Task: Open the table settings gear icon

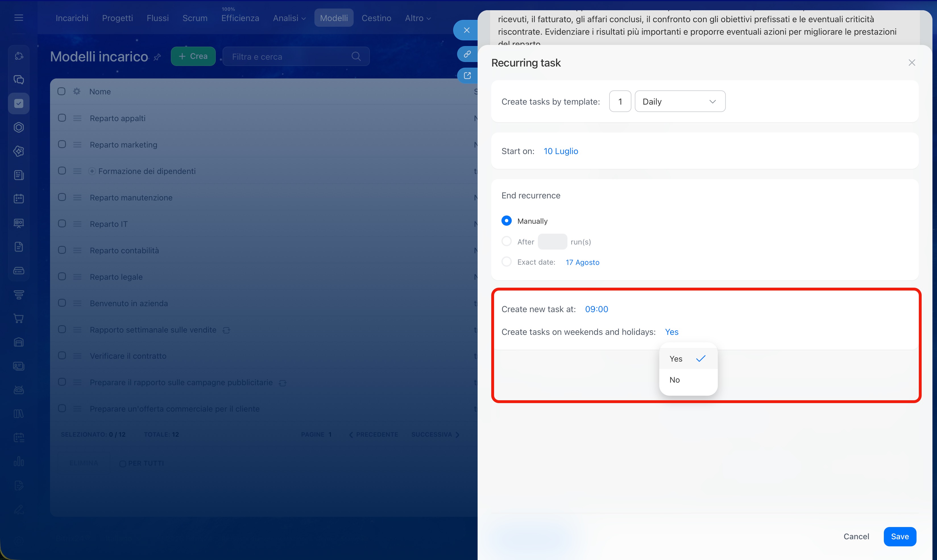Action: click(x=76, y=91)
